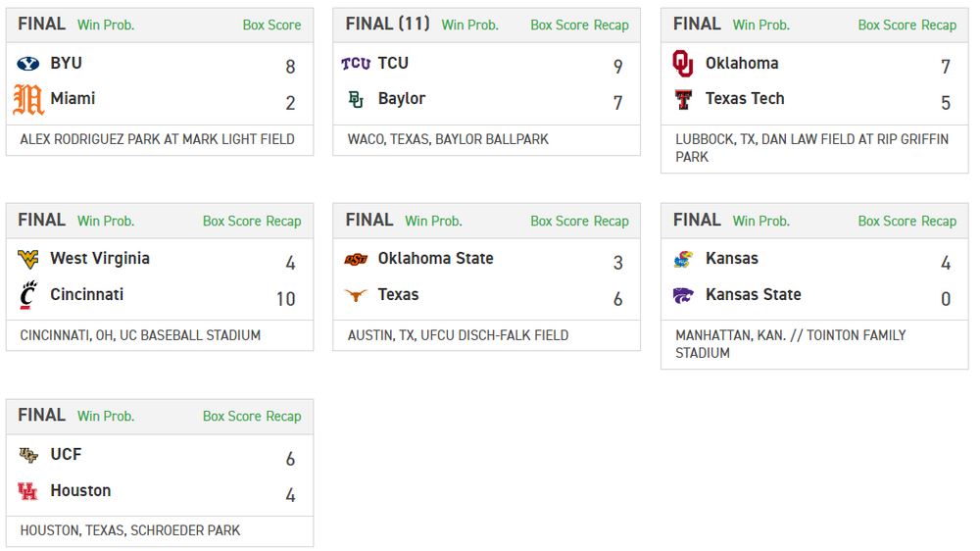The width and height of the screenshot is (980, 551).
Task: Click the Texas Longhorns logo
Action: [x=356, y=294]
